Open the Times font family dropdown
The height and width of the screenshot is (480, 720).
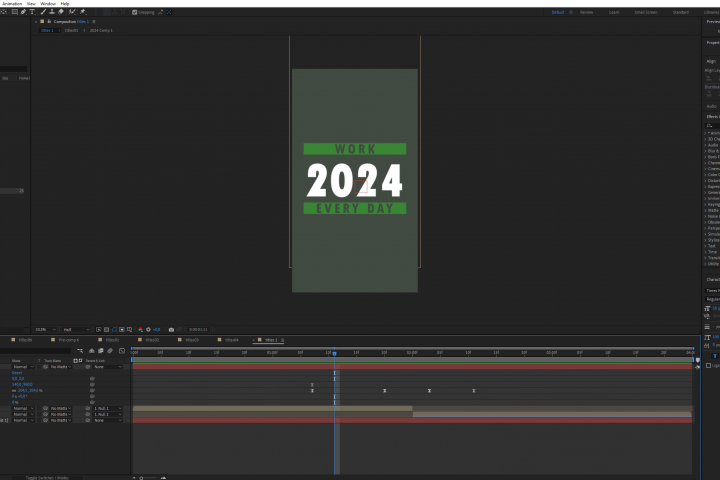[712, 290]
